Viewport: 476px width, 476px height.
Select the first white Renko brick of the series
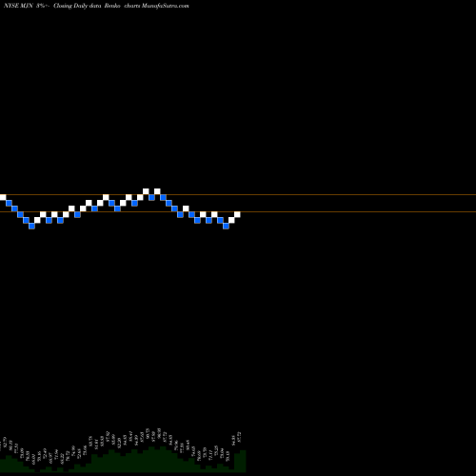click(x=3, y=197)
